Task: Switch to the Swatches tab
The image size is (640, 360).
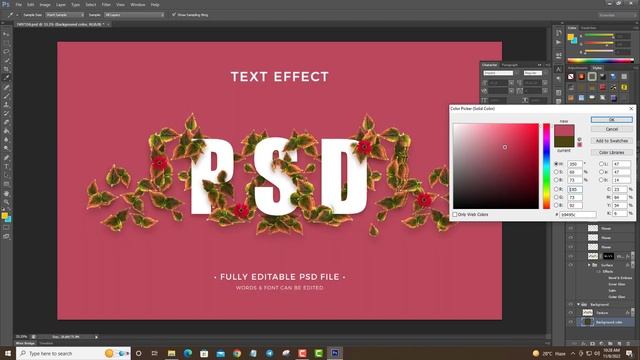Action: tap(589, 28)
